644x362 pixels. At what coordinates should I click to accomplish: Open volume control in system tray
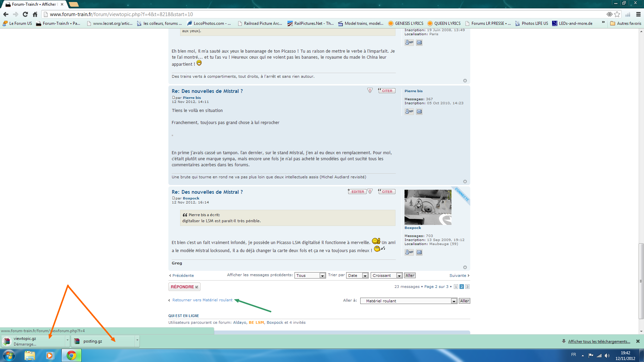[607, 356]
